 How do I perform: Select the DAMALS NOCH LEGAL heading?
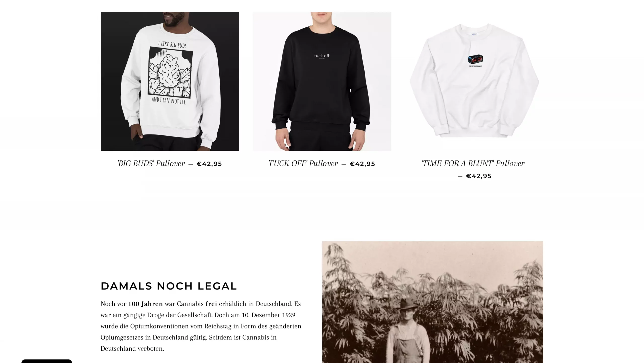(x=169, y=286)
